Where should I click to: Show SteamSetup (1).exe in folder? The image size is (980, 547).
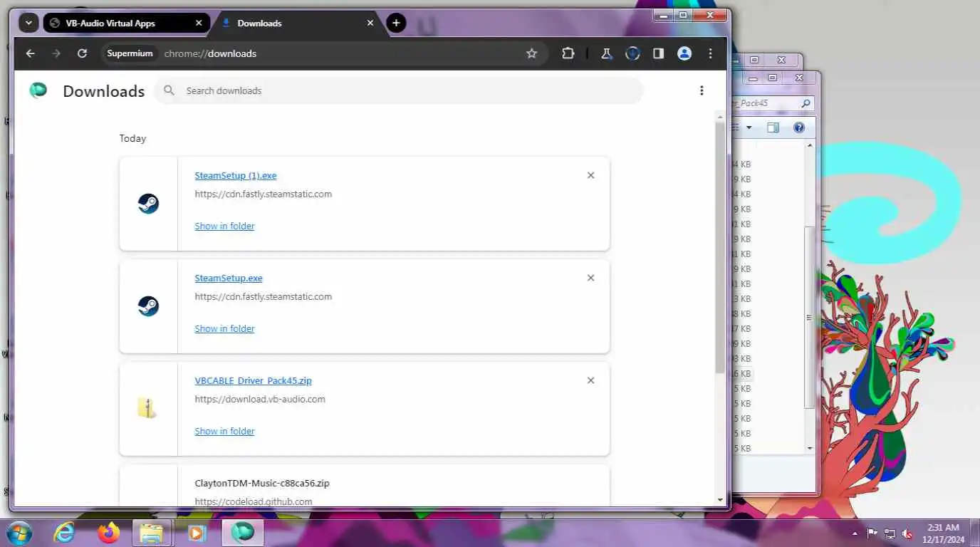point(224,226)
